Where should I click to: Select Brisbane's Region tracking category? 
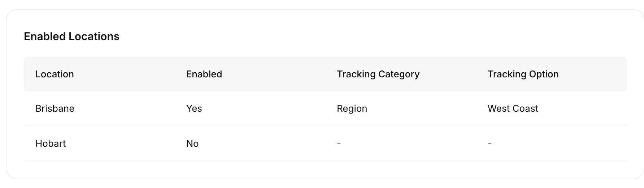[352, 108]
